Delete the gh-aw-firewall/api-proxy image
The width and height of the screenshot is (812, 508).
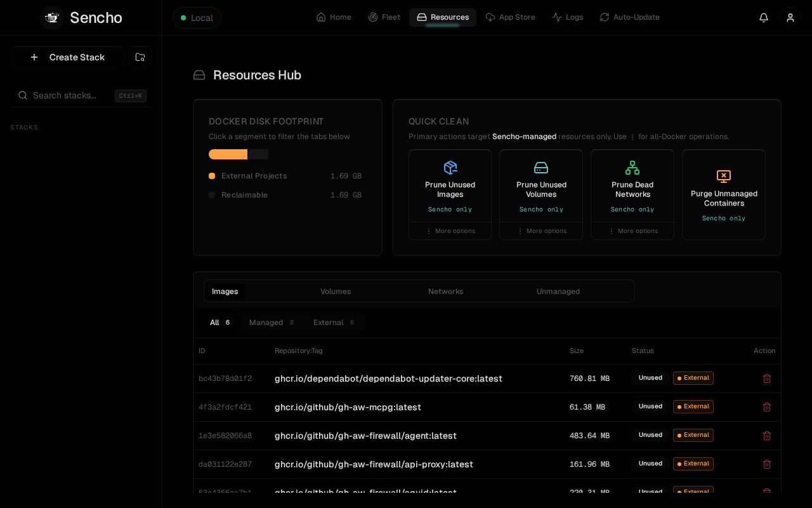[767, 464]
